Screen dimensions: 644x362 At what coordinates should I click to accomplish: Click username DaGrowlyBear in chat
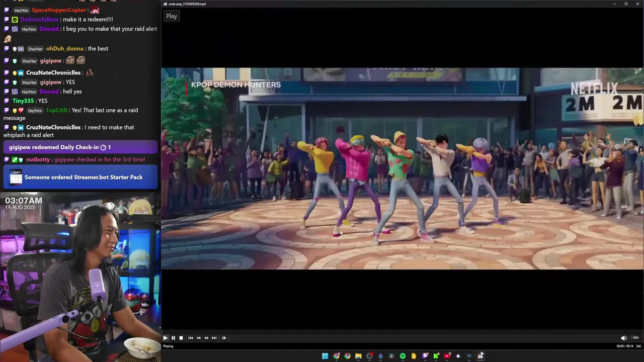pyautogui.click(x=39, y=19)
